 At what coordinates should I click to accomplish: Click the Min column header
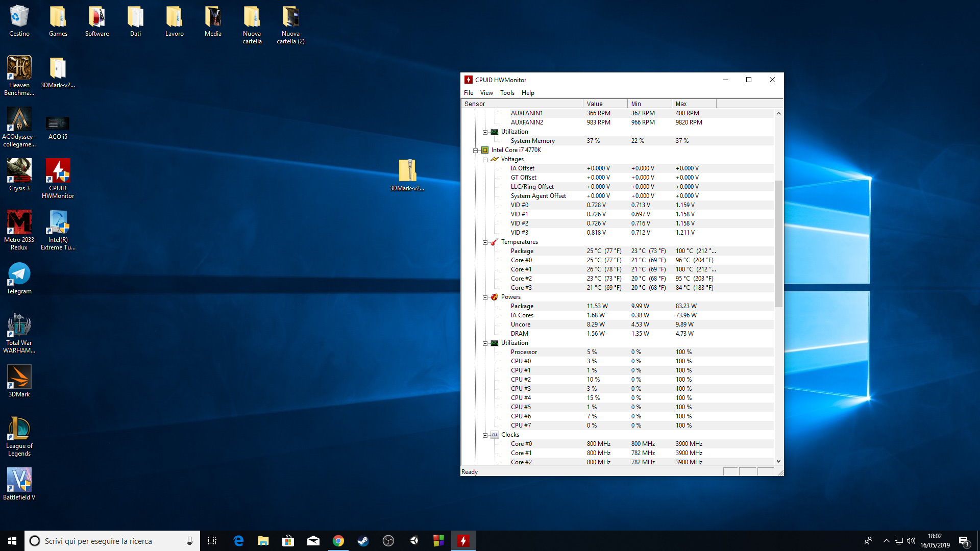tap(650, 104)
